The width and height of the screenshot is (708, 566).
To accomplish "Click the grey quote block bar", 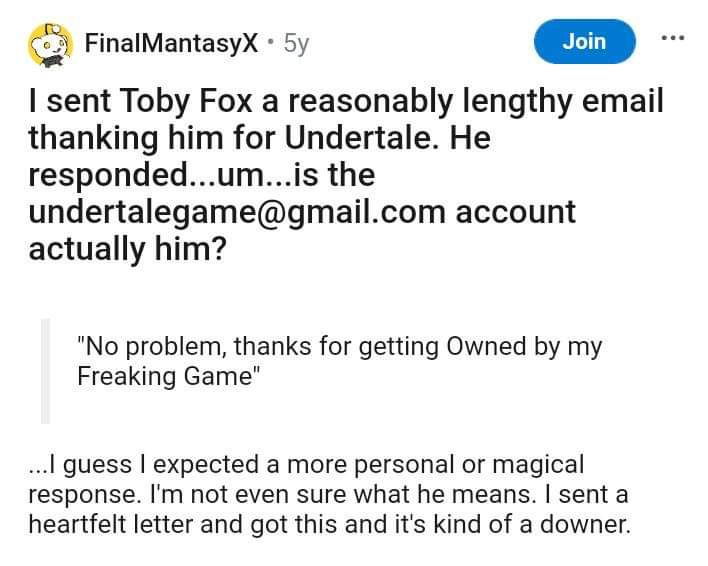I will (45, 370).
